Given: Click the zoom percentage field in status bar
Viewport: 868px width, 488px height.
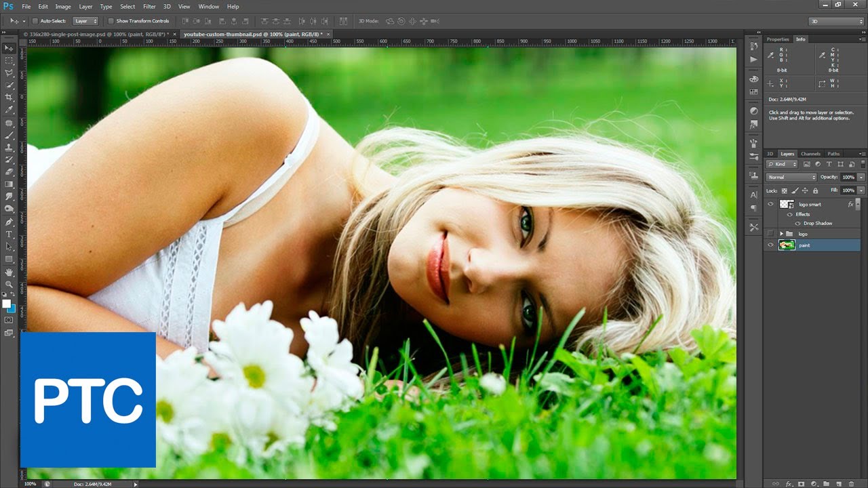Looking at the screenshot, I should click(x=31, y=484).
